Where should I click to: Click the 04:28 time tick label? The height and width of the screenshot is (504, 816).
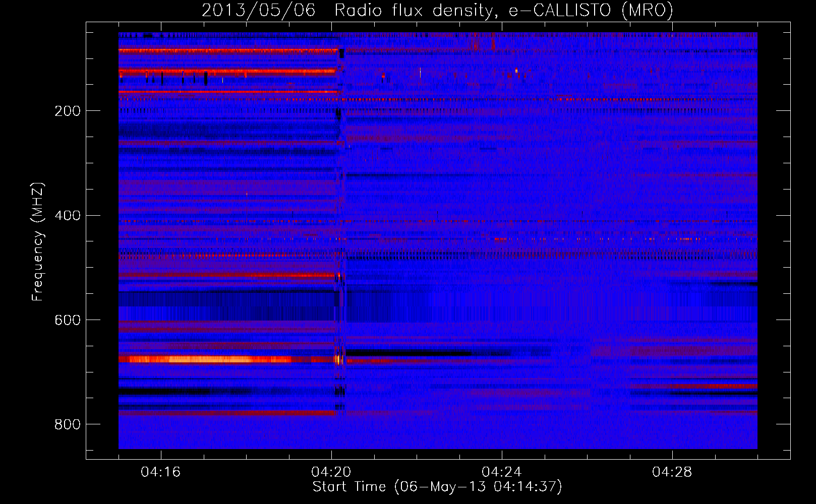[672, 472]
